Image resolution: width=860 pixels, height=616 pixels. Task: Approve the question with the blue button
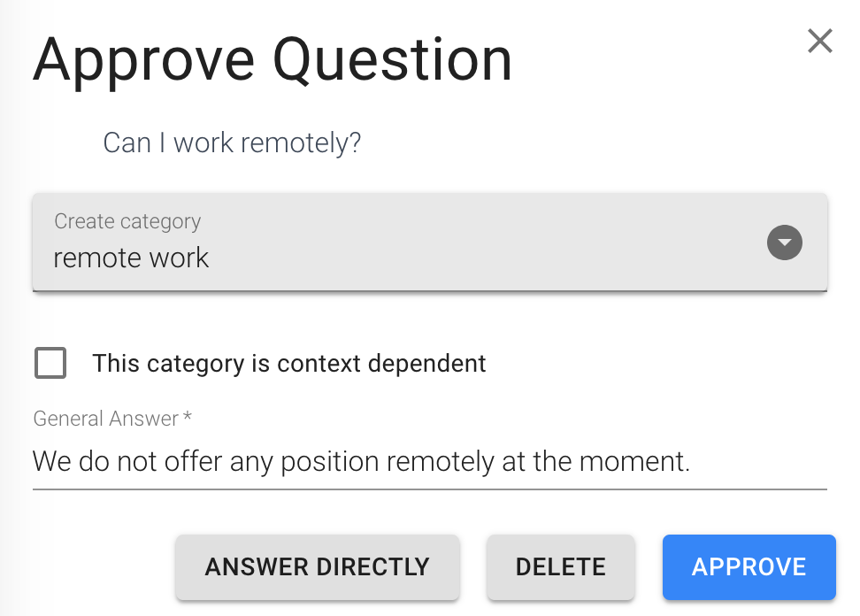click(749, 567)
